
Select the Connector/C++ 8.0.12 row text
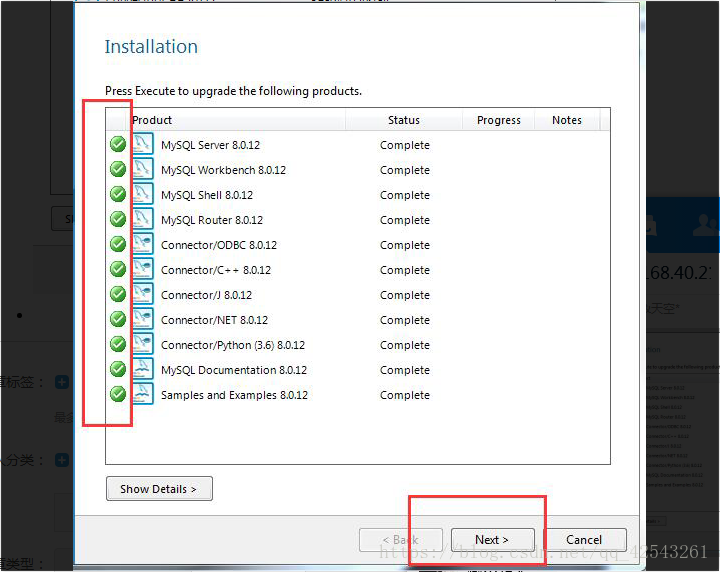point(216,270)
